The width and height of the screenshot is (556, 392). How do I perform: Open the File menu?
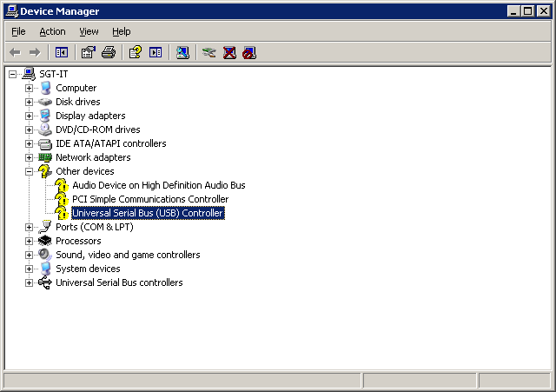(18, 31)
